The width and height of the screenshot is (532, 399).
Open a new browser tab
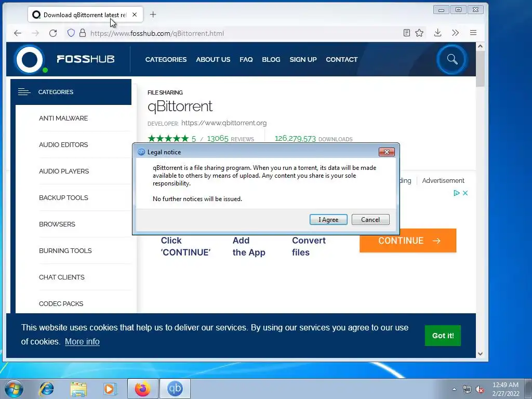tap(153, 15)
